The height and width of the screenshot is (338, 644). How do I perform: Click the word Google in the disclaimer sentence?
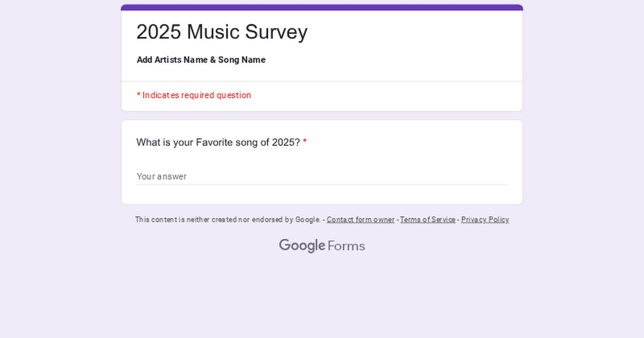tap(308, 219)
